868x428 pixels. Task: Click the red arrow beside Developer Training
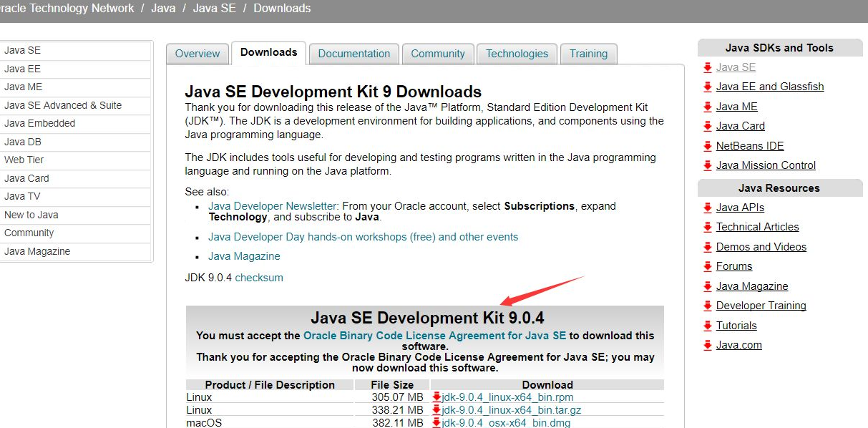707,306
